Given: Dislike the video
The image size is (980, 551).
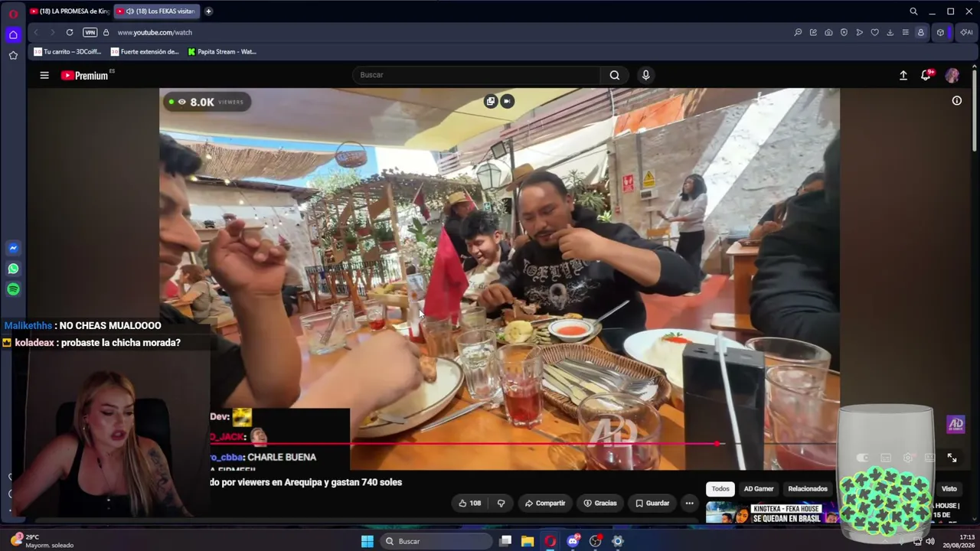Looking at the screenshot, I should pos(501,503).
